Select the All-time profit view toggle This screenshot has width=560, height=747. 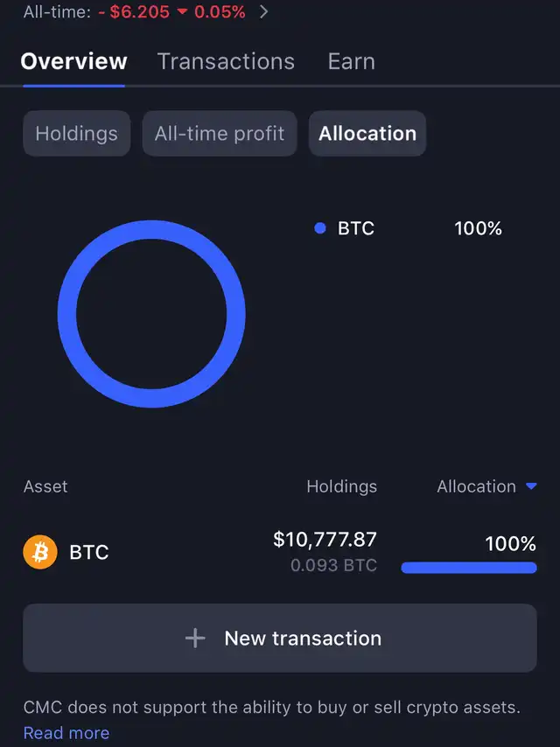click(x=220, y=134)
